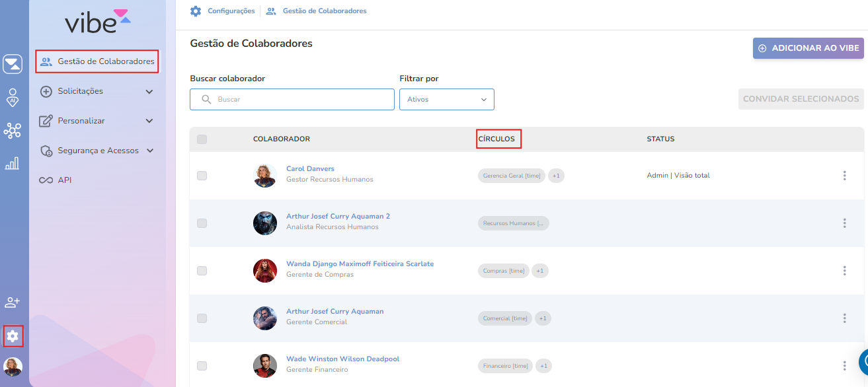Open the Vibe inbox icon in left rail
The height and width of the screenshot is (387, 868).
click(13, 64)
